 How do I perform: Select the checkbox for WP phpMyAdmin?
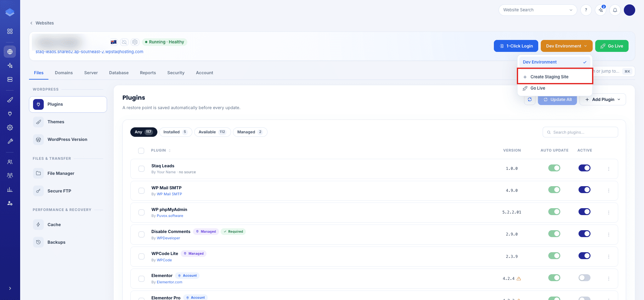click(x=142, y=213)
